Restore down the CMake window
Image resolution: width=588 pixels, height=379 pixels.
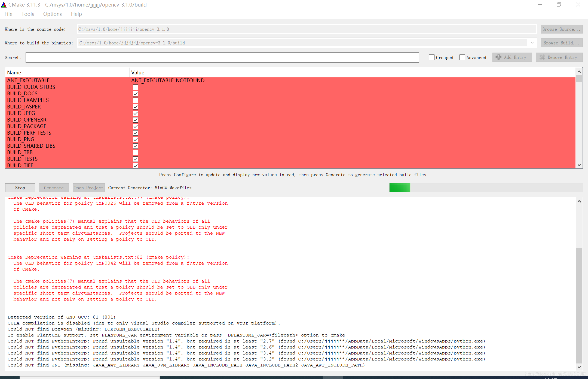pyautogui.click(x=559, y=5)
